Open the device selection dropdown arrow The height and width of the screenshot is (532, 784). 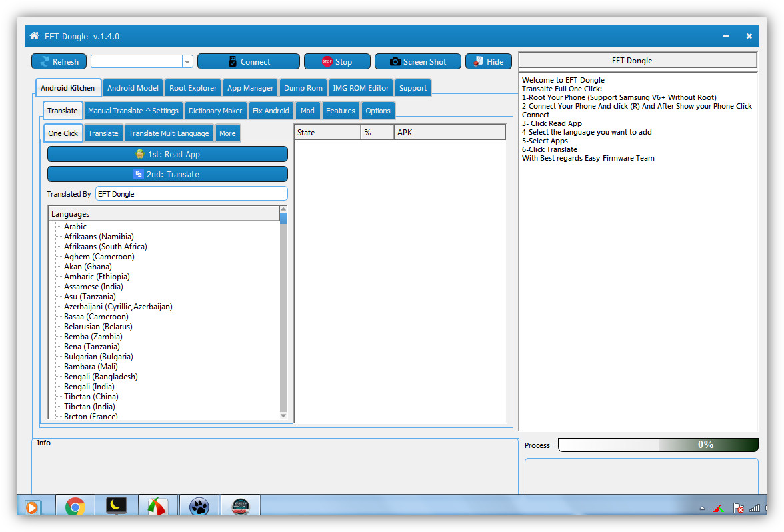click(x=187, y=61)
